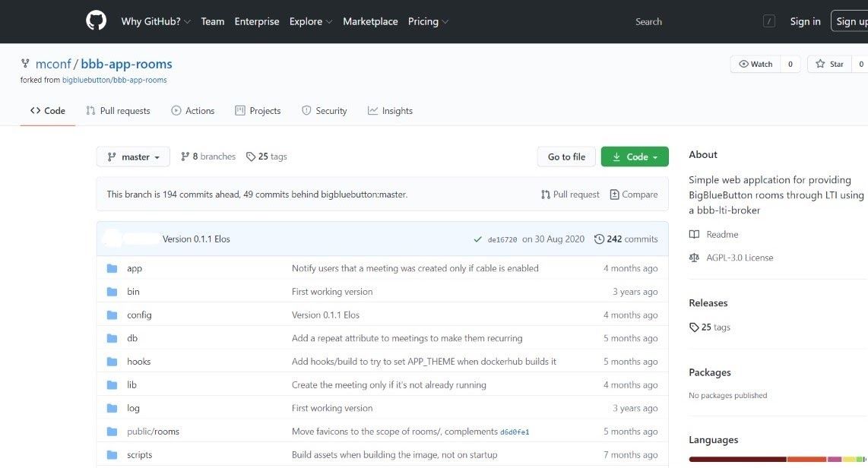Viewport: 868px width, 468px height.
Task: Expand the Why GitHub? menu
Action: [x=156, y=21]
